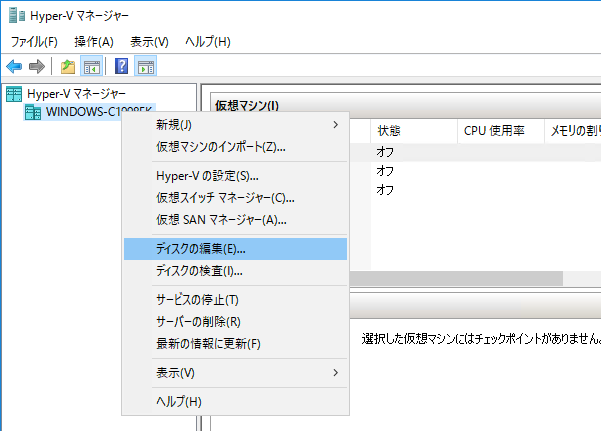Click 最新の情報に更新(F) in context menu
This screenshot has height=431, width=601.
(235, 343)
